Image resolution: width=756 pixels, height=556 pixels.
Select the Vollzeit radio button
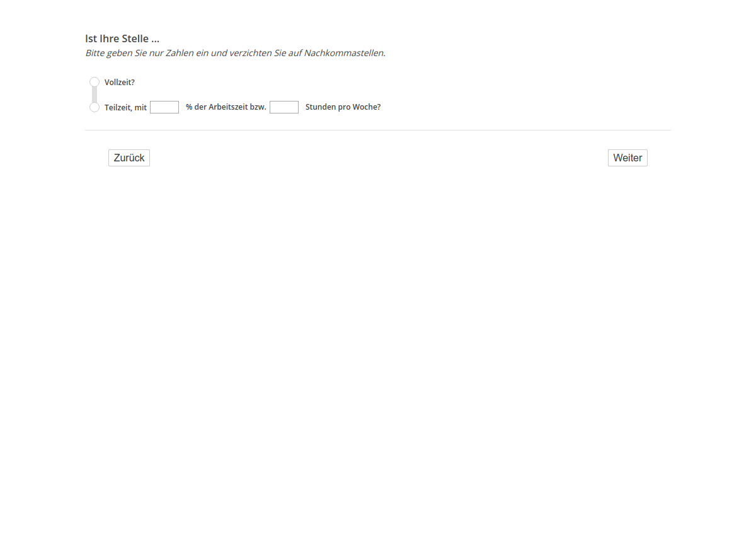(x=94, y=82)
